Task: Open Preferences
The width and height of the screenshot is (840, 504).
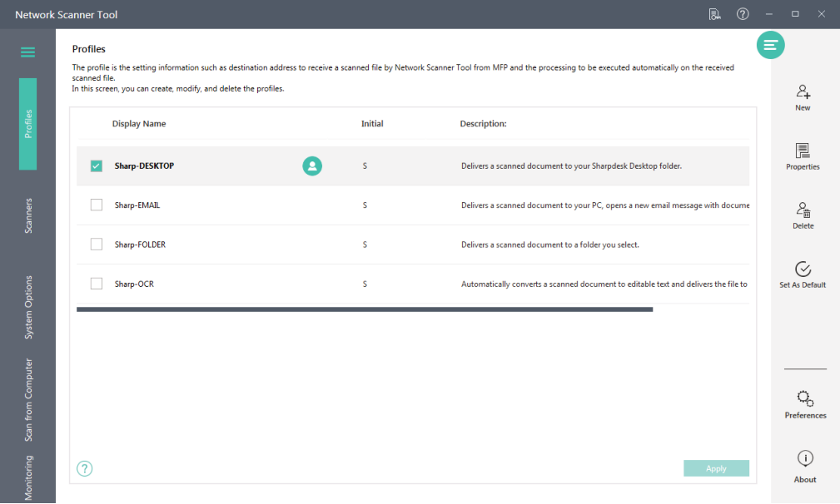Action: (805, 404)
